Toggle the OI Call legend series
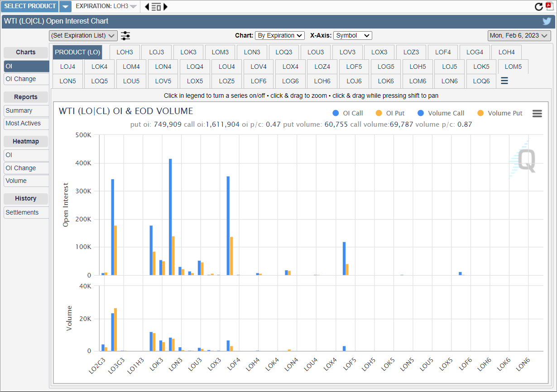The height and width of the screenshot is (392, 557). click(x=348, y=114)
